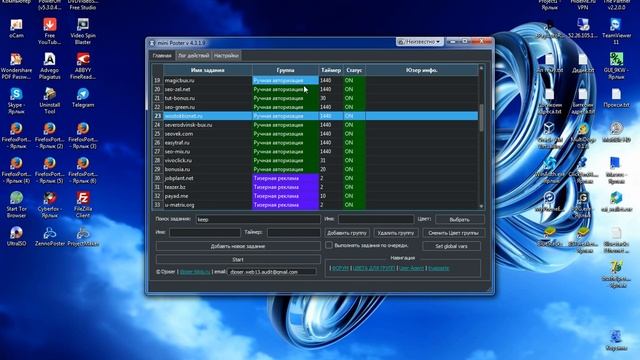The image size is (640, 360).
Task: Open the FirefoxPortable shortcut numbered (5)
Action: click(50, 170)
